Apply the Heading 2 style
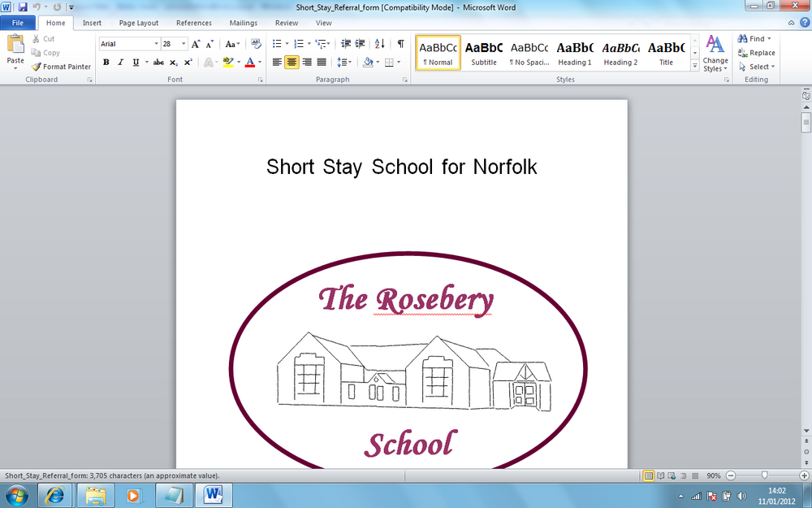The image size is (812, 508). (620, 53)
